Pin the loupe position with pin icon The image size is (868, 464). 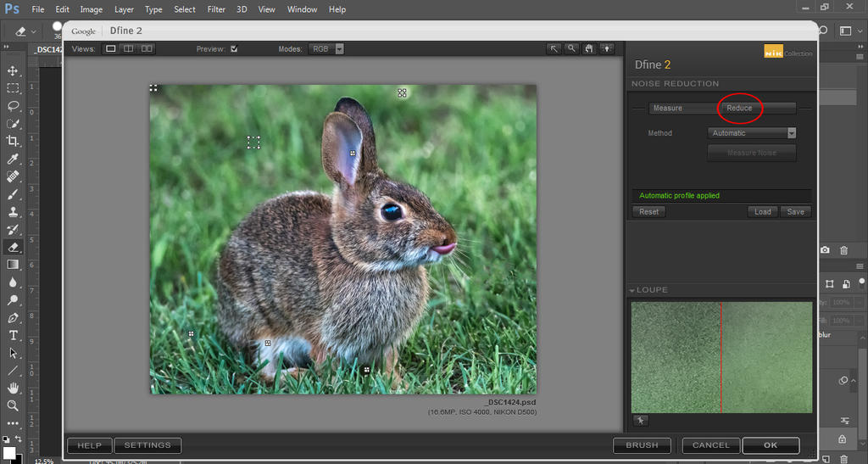tap(640, 420)
